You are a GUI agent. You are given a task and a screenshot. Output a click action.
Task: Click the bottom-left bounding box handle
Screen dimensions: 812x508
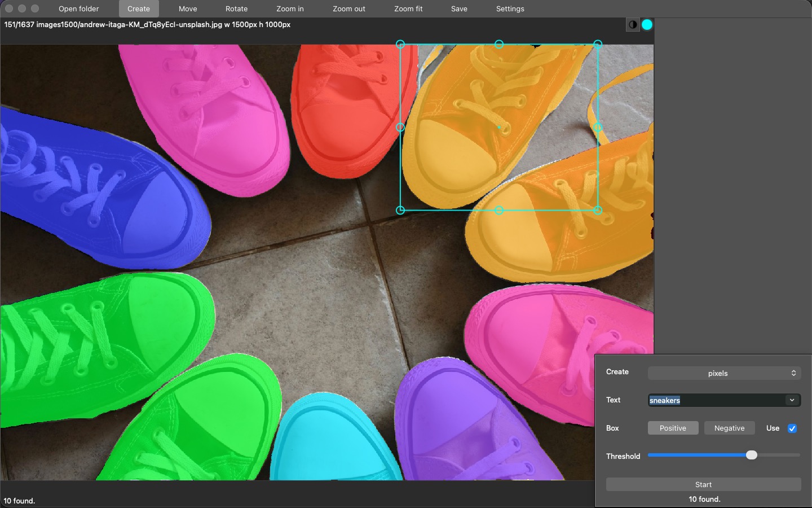(400, 210)
